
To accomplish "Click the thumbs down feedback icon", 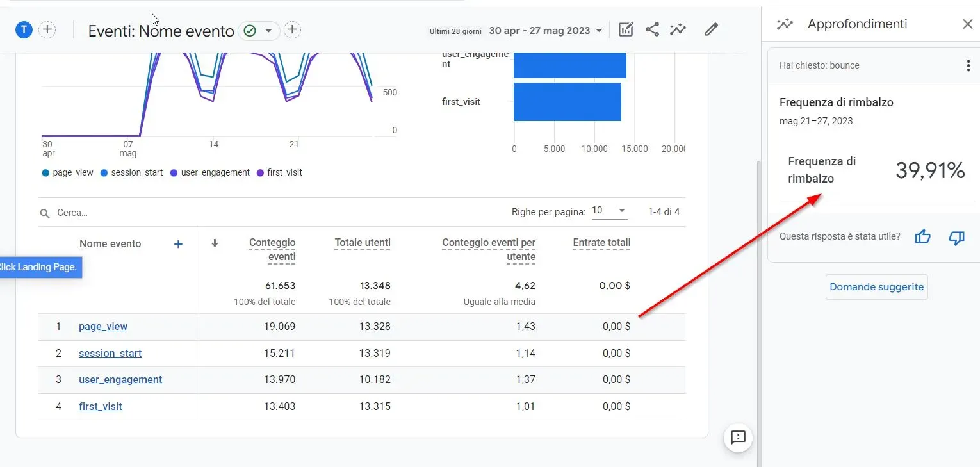I will point(956,237).
